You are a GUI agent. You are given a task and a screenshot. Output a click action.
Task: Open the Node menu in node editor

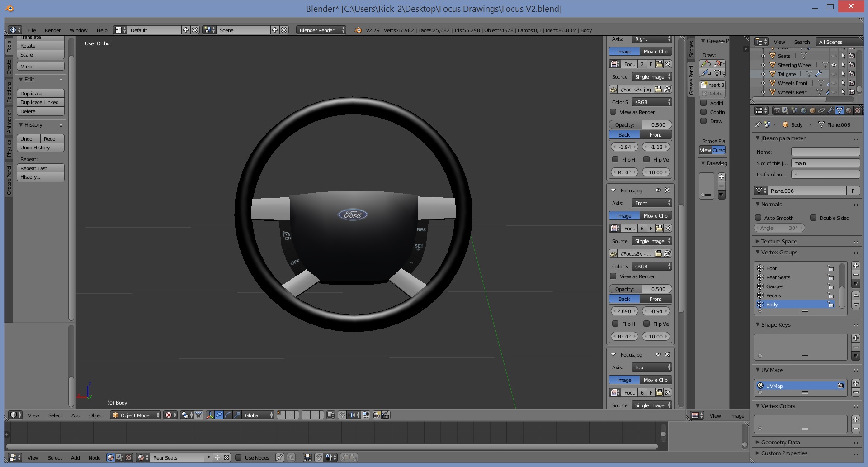pyautogui.click(x=94, y=457)
